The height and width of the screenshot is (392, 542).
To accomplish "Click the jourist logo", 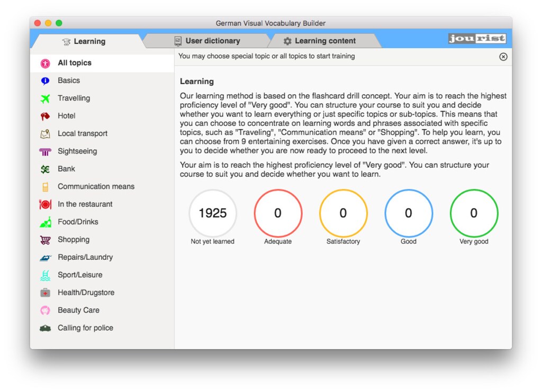I will click(477, 38).
